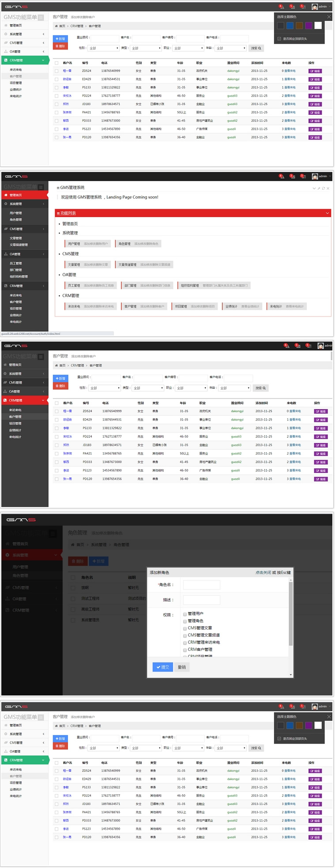
Task: Click 删除 button in dark-sidebar customer screen
Action: coord(60,386)
